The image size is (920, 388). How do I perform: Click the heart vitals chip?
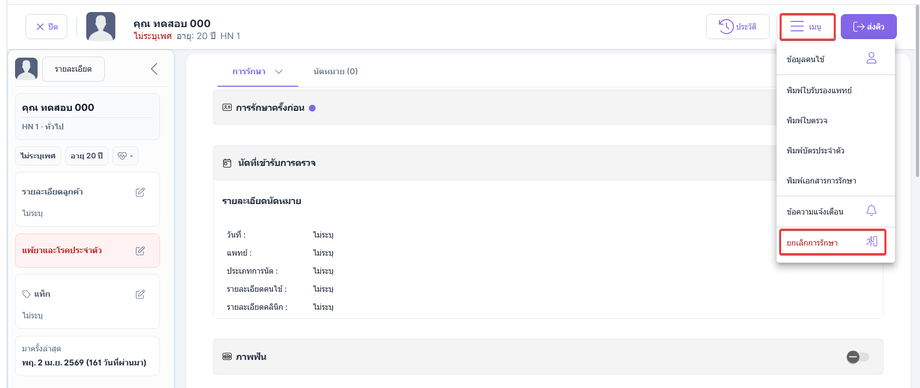[125, 156]
